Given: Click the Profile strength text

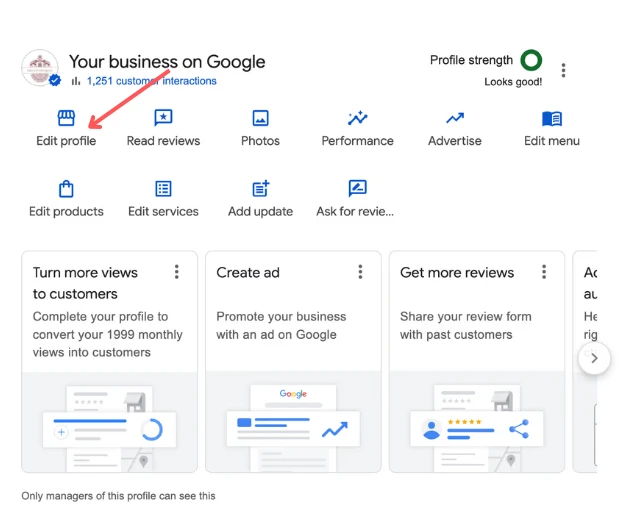Looking at the screenshot, I should point(471,60).
